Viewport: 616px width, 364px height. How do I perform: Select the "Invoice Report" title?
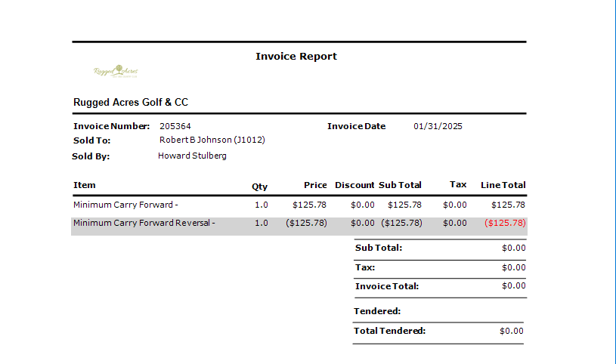pos(296,56)
